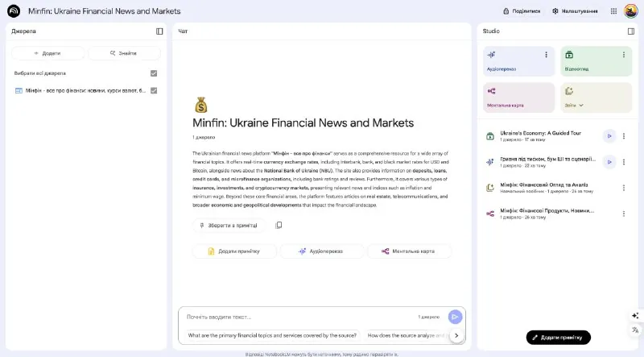The width and height of the screenshot is (644, 357).
Task: Open the Google apps grid
Action: pos(613,11)
